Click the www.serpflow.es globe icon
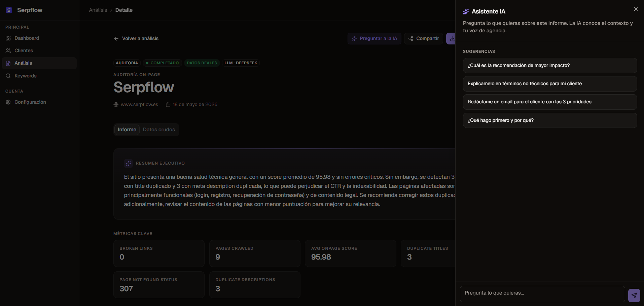The height and width of the screenshot is (306, 644). tap(116, 105)
